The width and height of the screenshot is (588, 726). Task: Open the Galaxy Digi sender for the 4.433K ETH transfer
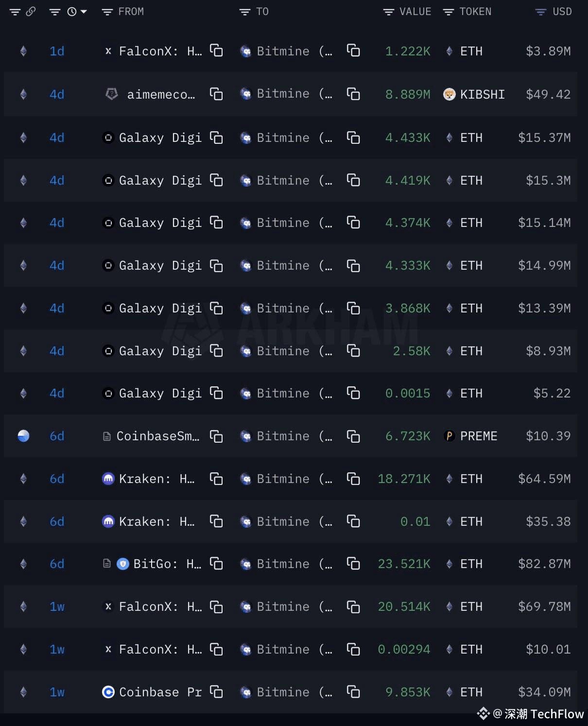152,138
